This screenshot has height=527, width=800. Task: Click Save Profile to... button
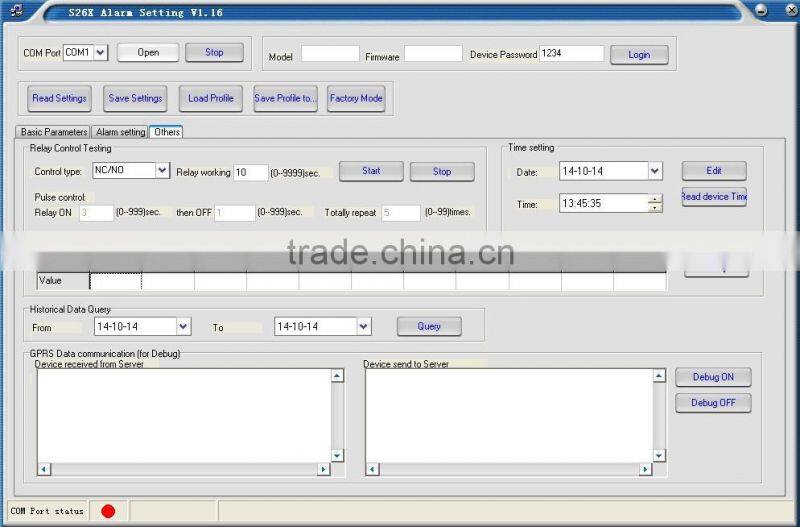(285, 98)
